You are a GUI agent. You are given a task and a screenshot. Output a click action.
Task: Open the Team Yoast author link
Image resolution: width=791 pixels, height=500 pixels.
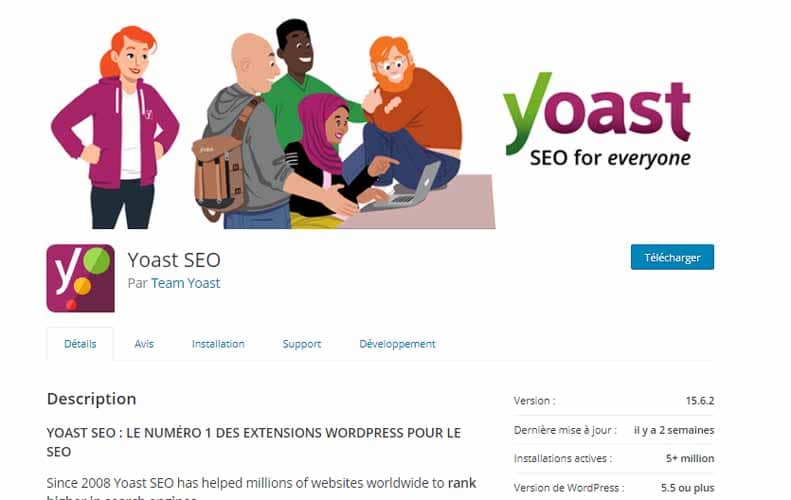(185, 283)
